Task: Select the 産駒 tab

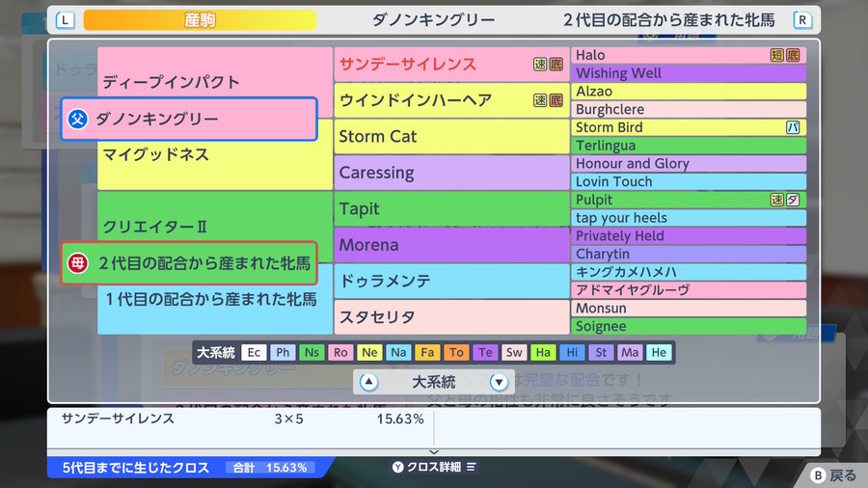Action: point(200,20)
